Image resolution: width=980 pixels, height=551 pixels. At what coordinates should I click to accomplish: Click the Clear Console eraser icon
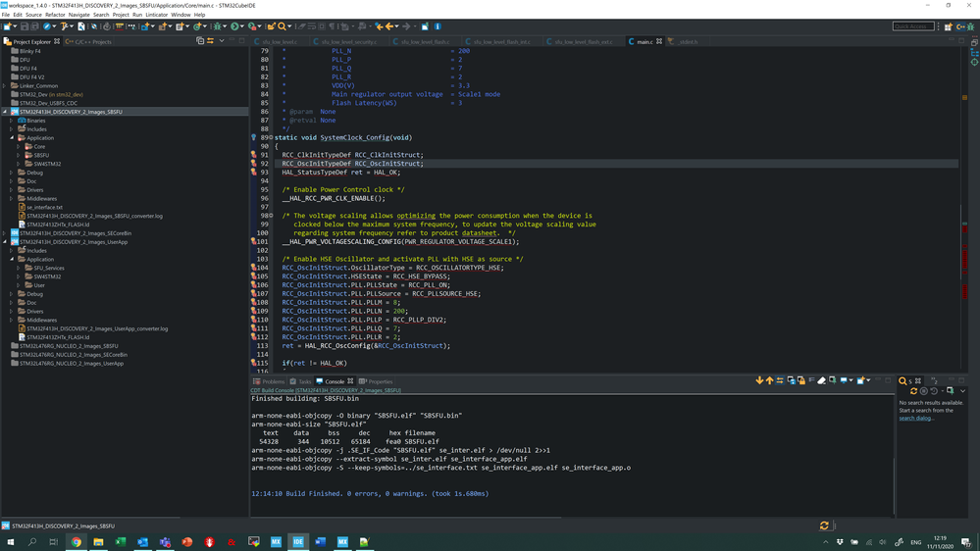[x=822, y=380]
